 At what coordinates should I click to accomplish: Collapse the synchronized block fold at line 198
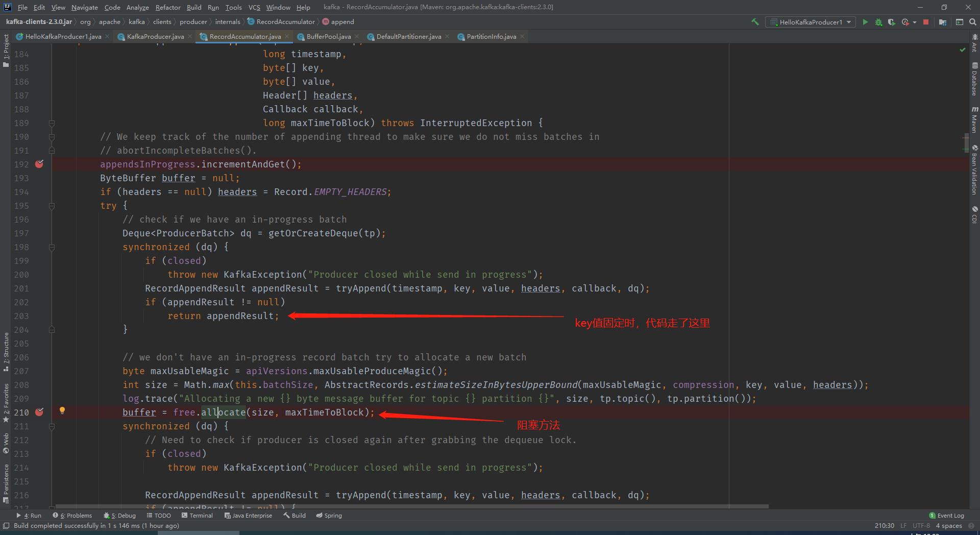coord(52,247)
